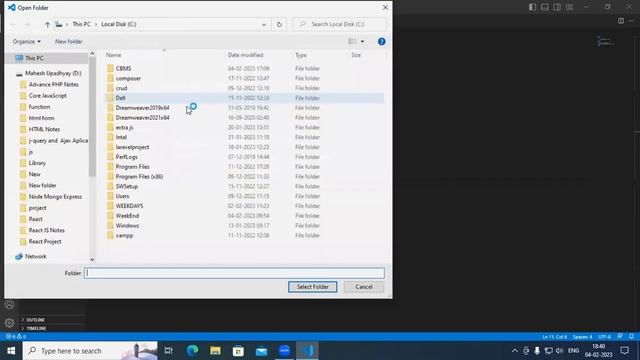
Task: Open Microsoft Store from the taskbar
Action: (238, 351)
